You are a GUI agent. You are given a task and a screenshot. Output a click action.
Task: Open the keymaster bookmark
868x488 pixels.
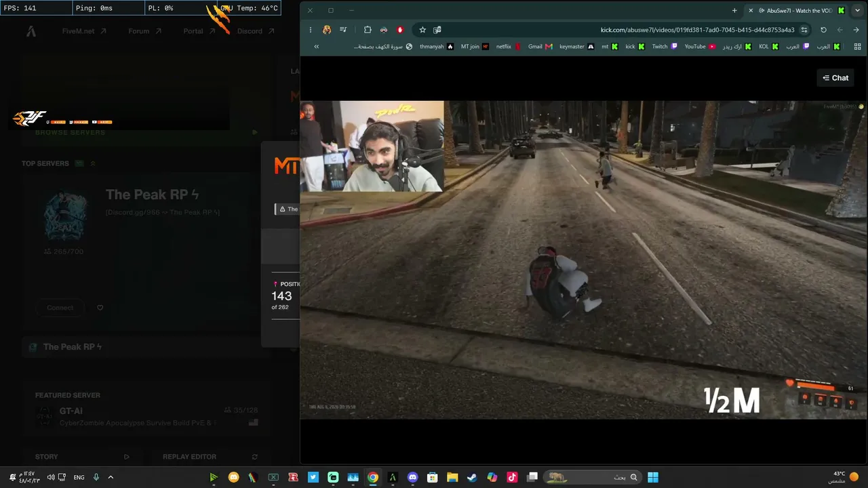coord(577,47)
